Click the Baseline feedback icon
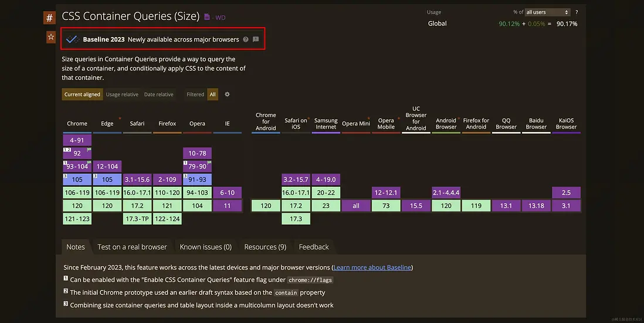Image resolution: width=644 pixels, height=323 pixels. coord(256,39)
